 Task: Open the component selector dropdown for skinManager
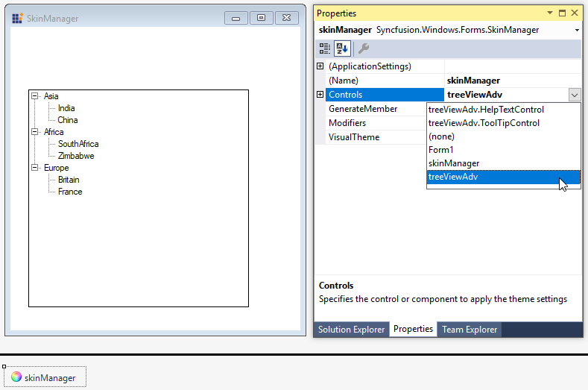click(577, 30)
